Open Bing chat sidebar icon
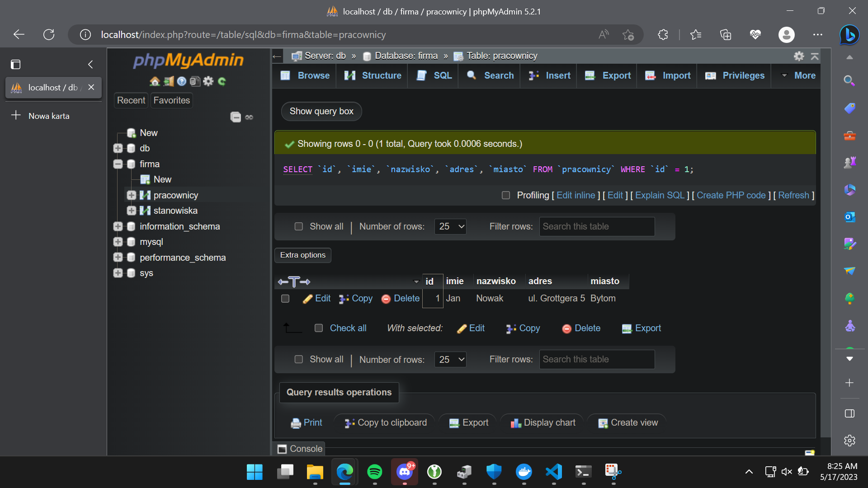The image size is (868, 488). click(x=849, y=35)
